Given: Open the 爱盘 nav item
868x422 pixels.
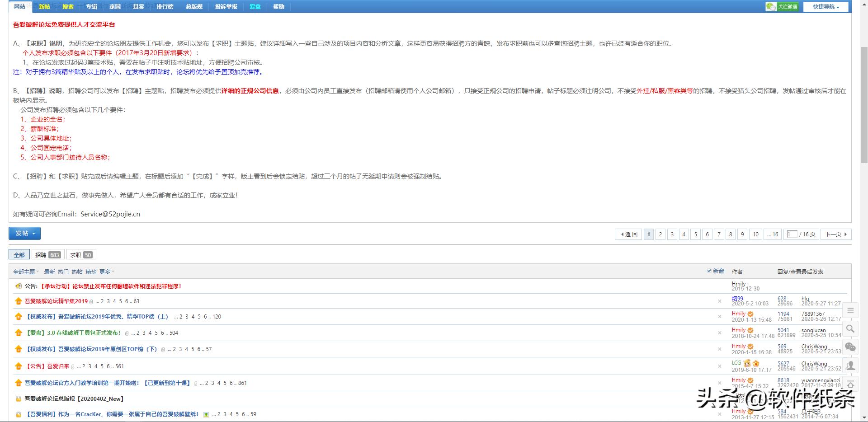Looking at the screenshot, I should click(255, 7).
